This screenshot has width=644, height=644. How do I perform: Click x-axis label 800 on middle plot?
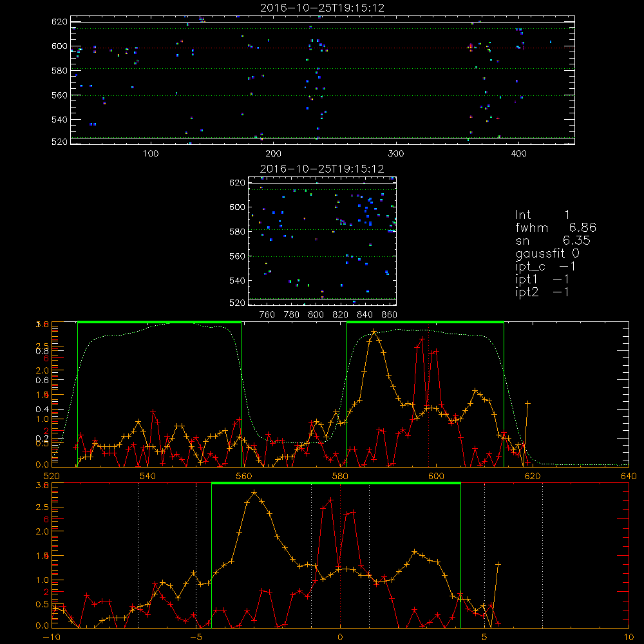[316, 315]
